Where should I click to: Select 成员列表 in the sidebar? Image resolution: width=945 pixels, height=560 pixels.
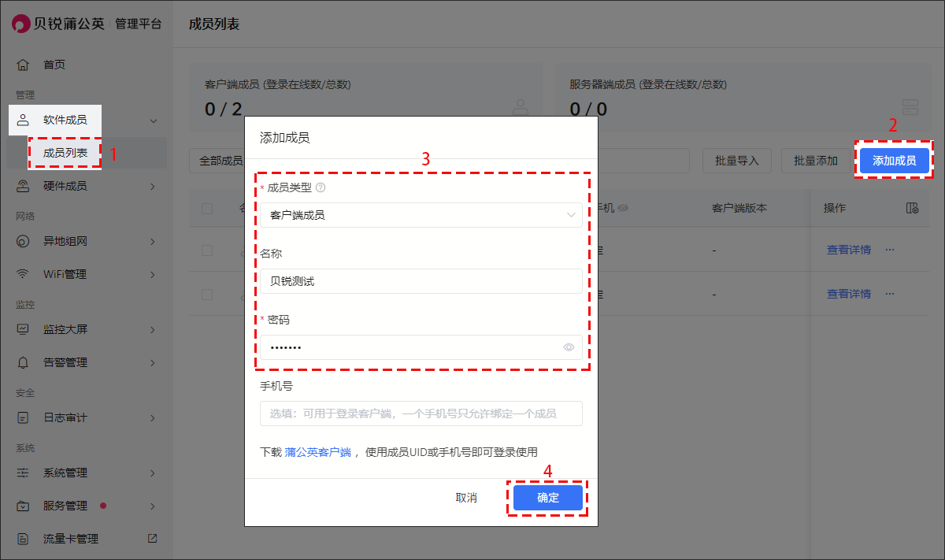click(x=65, y=153)
